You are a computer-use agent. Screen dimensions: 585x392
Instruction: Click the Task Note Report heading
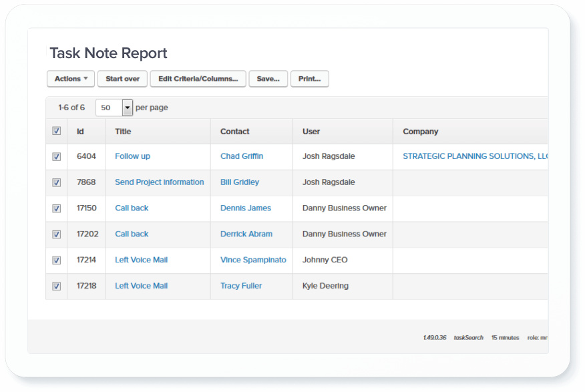pos(109,53)
